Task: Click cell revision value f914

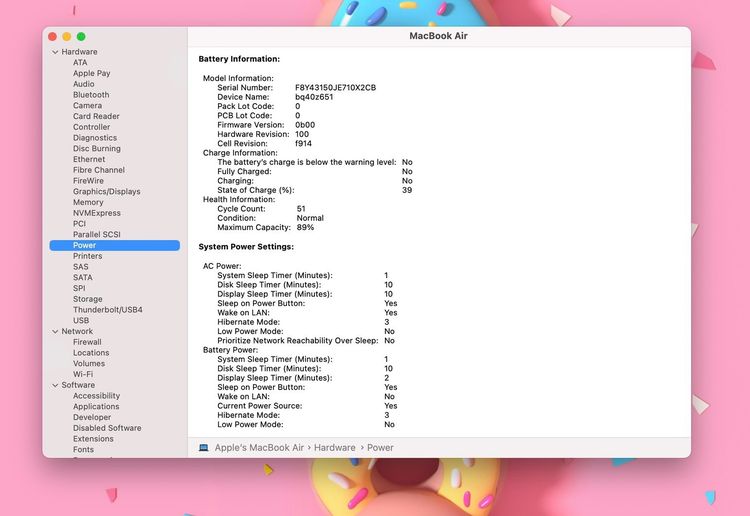Action: click(303, 143)
